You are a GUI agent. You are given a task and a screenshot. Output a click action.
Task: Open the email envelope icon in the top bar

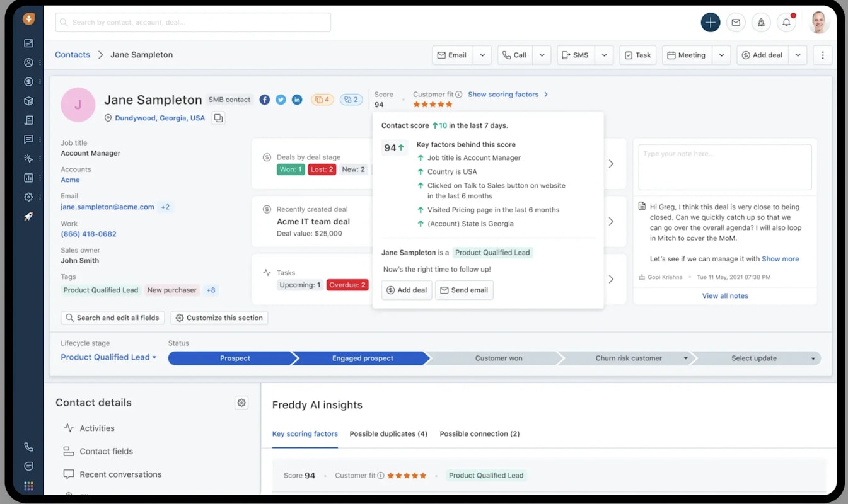click(736, 22)
